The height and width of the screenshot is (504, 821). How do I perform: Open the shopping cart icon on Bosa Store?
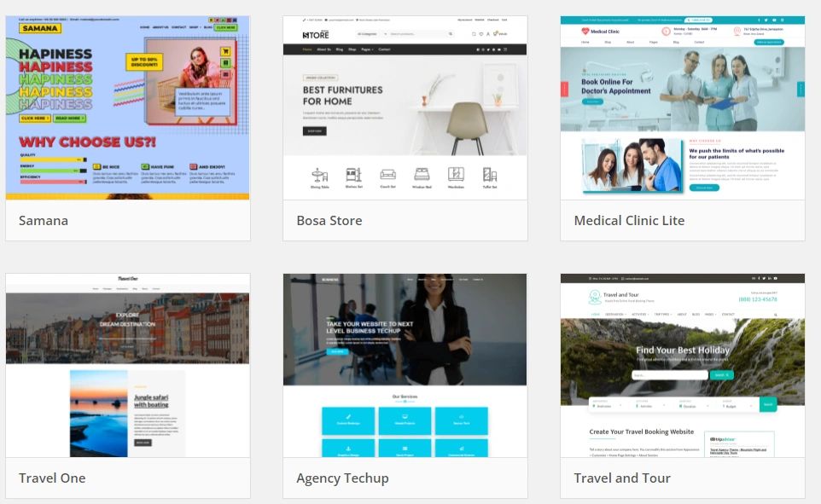[495, 34]
